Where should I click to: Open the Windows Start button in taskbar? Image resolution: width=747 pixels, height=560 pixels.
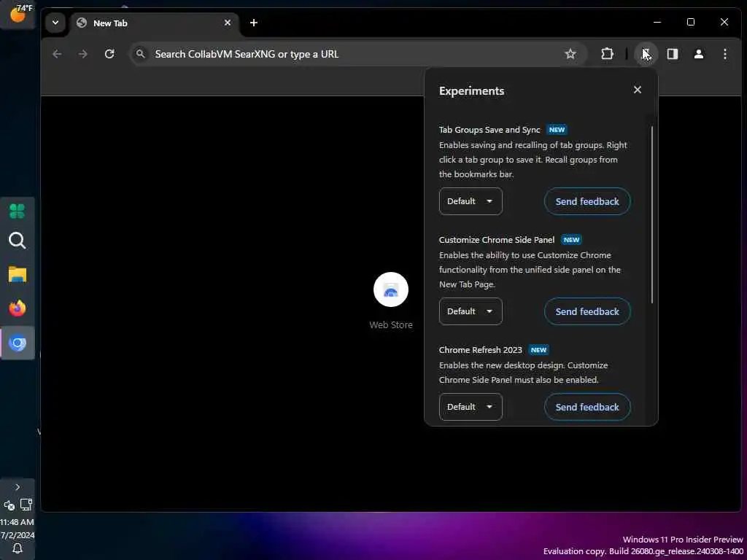[x=18, y=211]
